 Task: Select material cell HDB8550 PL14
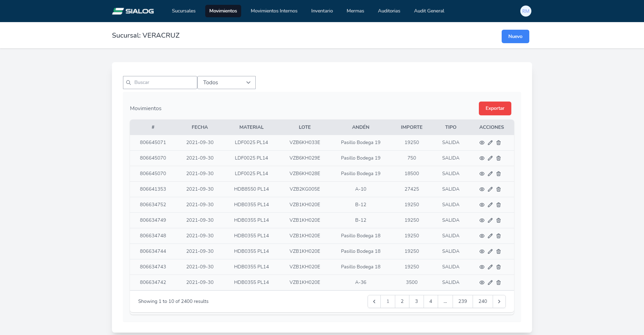(x=252, y=189)
